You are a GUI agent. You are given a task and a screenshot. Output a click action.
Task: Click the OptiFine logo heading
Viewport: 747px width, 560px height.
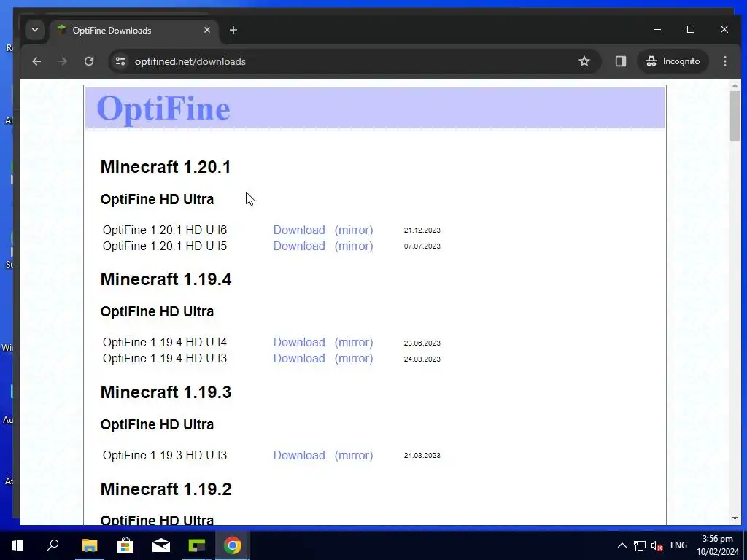(x=163, y=109)
